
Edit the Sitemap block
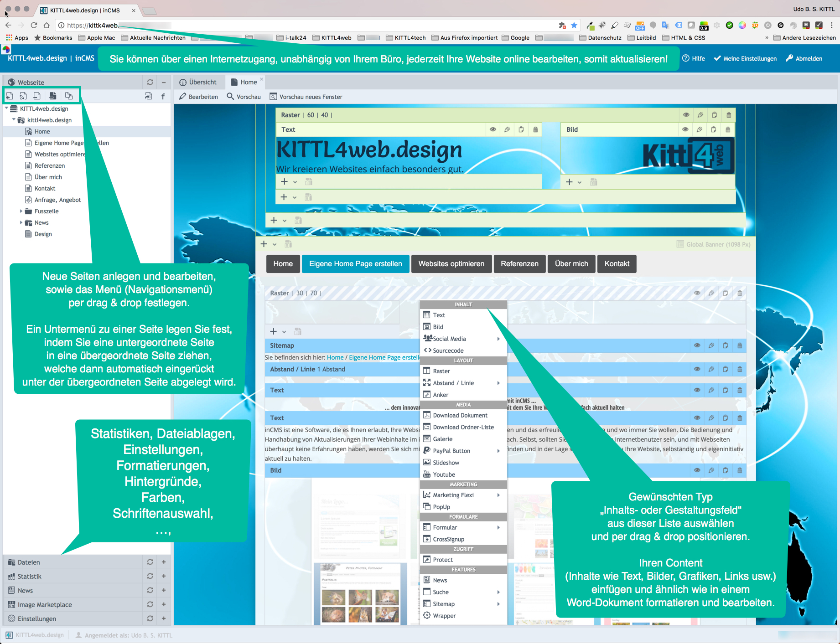711,345
